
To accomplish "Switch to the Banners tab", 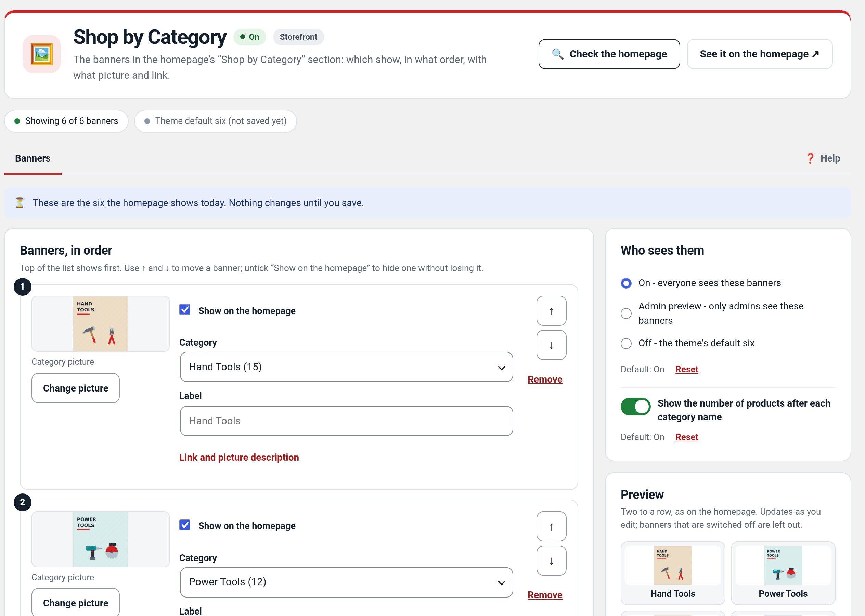I will point(33,158).
